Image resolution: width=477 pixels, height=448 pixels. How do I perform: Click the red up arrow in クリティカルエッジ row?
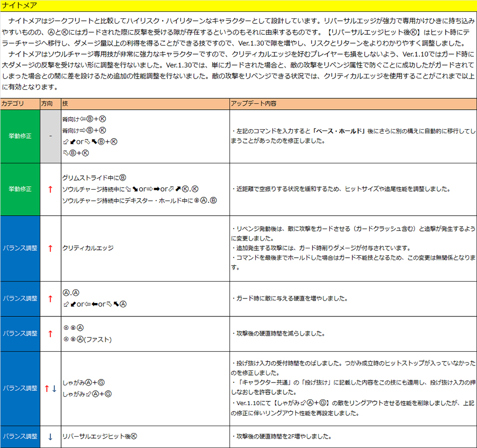pos(50,248)
